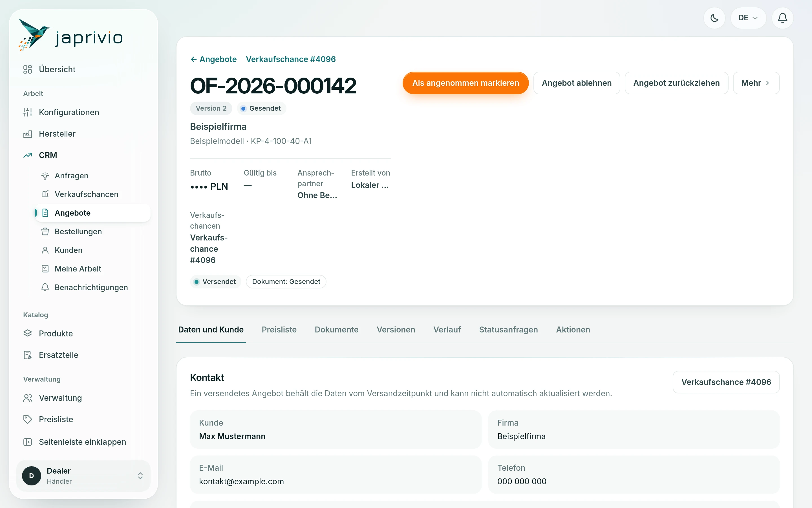Open Benachrichtigungen bell in sidebar
The height and width of the screenshot is (508, 812).
(45, 287)
